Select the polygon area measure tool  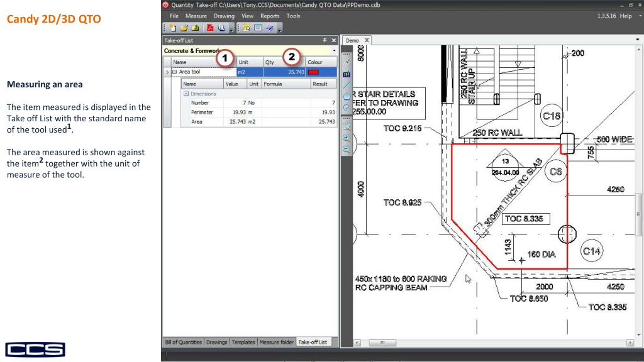click(347, 96)
